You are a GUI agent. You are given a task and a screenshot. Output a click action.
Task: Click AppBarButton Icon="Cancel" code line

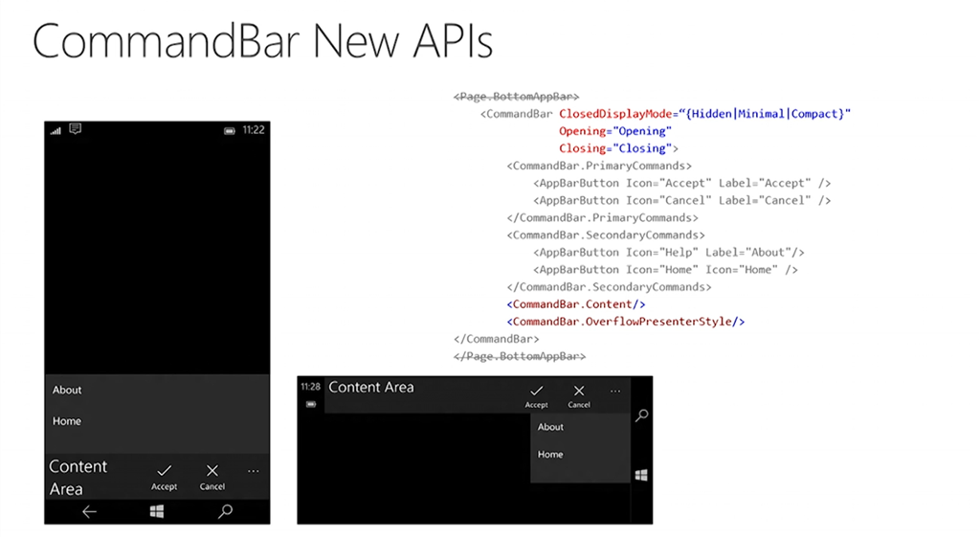click(x=681, y=201)
